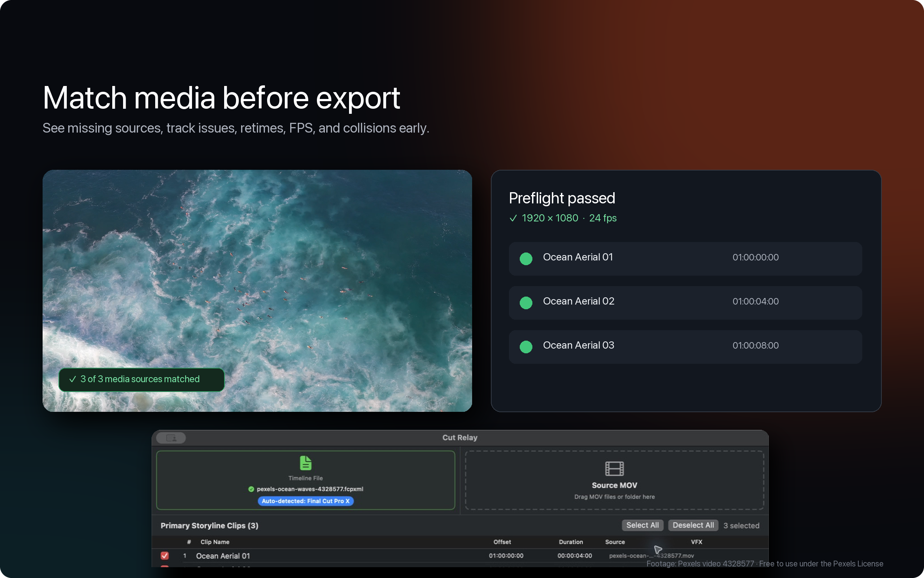Viewport: 924px width, 578px height.
Task: Click the green status dot for Ocean Aerial 02
Action: 526,303
